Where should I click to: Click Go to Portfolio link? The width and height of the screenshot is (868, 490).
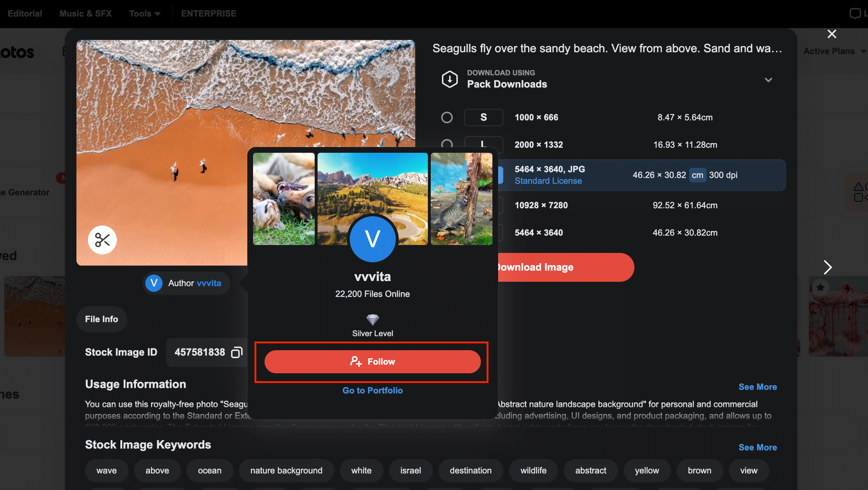[x=373, y=391]
